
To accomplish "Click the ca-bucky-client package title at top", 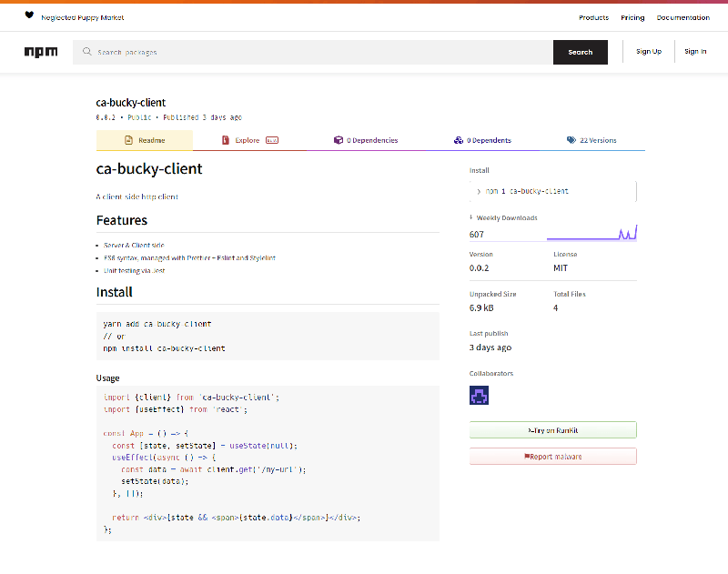I will pyautogui.click(x=130, y=103).
